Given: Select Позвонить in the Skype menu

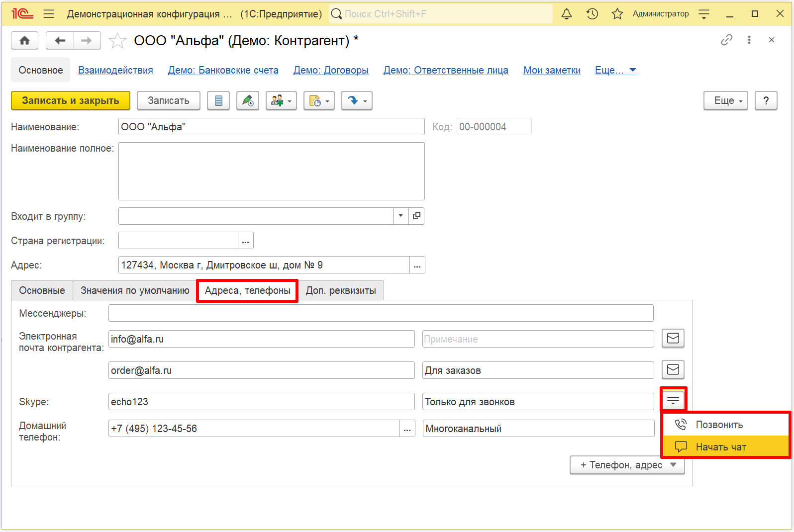Looking at the screenshot, I should tap(726, 425).
